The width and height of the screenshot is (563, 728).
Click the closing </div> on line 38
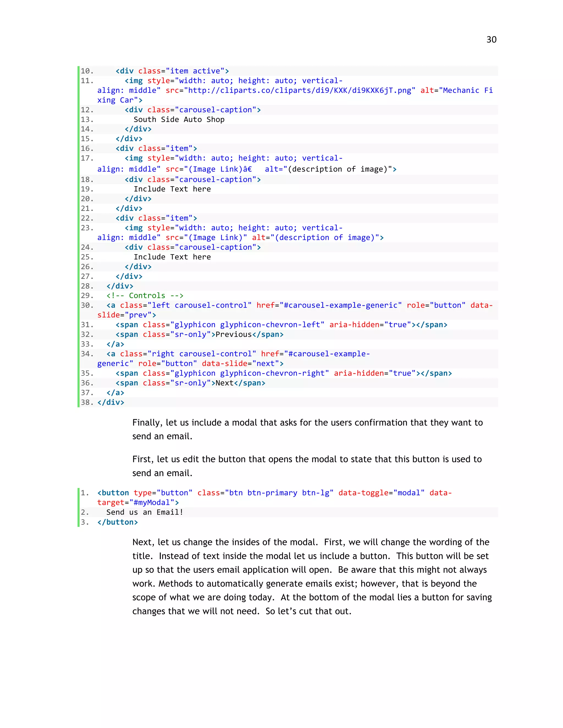[x=111, y=402]
